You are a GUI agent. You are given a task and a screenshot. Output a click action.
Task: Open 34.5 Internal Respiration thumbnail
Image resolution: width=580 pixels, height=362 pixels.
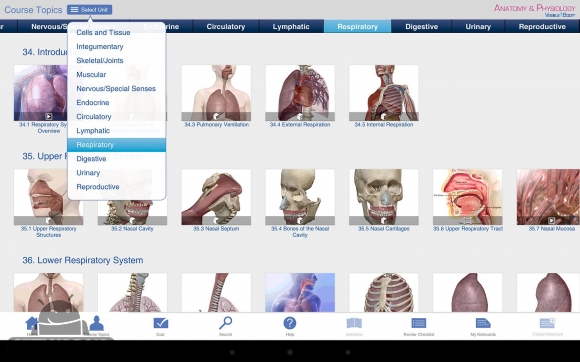coord(384,93)
